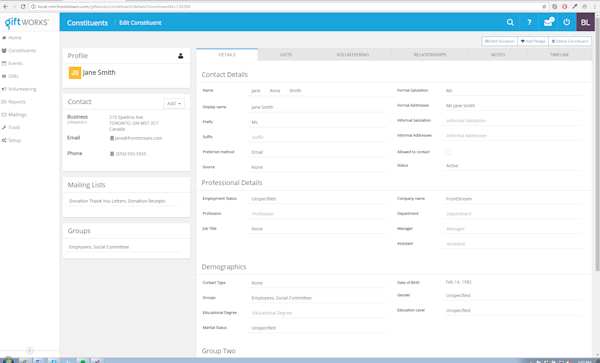Screen dimensions: 600x363
Task: Open the mail notifications envelope icon
Action: coord(548,22)
